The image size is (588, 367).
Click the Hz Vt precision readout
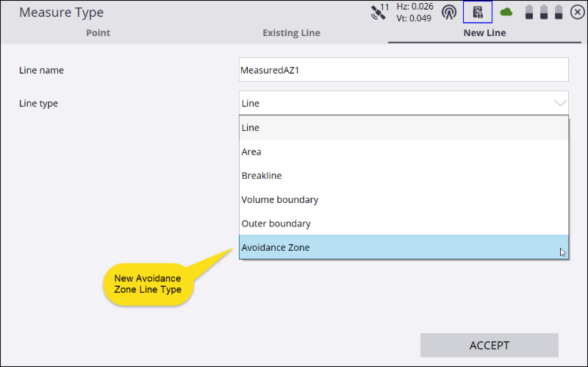[415, 12]
